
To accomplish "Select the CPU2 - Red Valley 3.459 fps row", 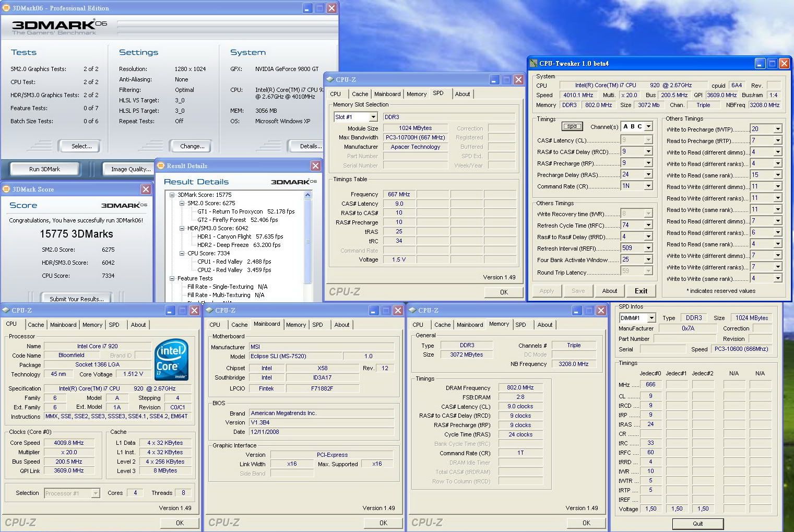I will (x=234, y=270).
